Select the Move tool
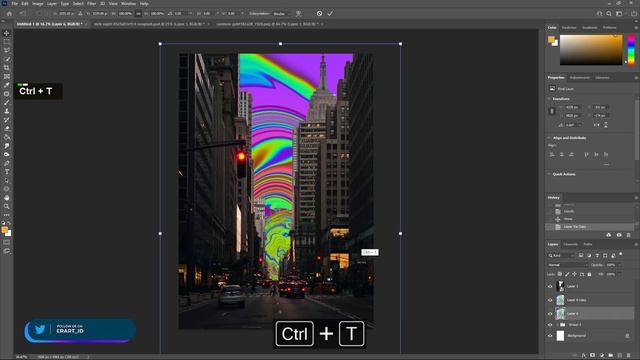Screen dimensions: 640x360 pos(7,33)
